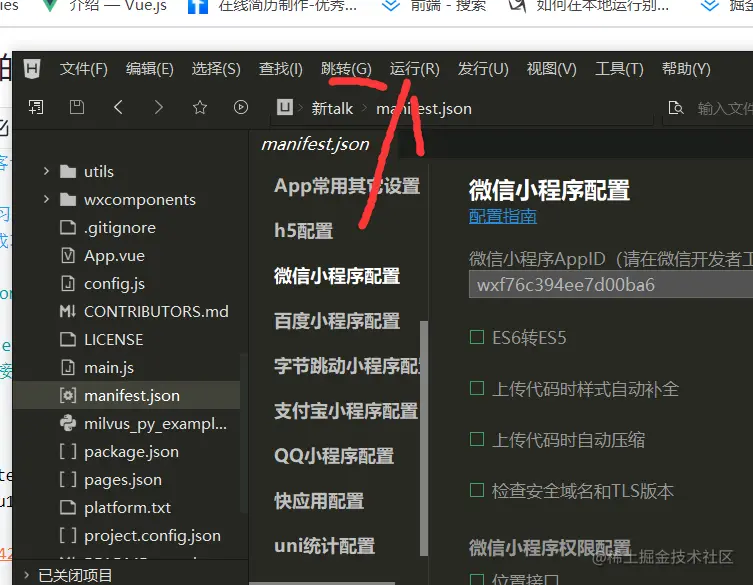This screenshot has height=585, width=753.
Task: Open QQ小程序配置 section
Action: pyautogui.click(x=334, y=456)
